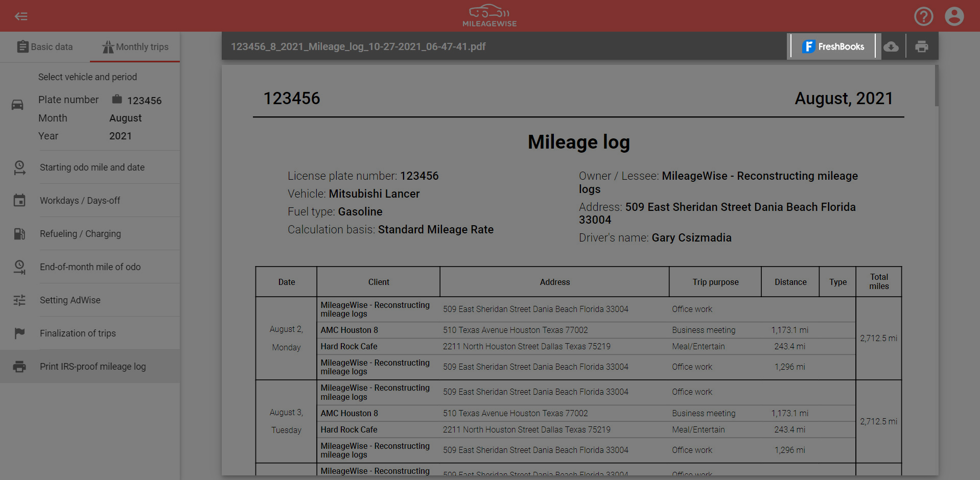
Task: Click the print icon in the PDF toolbar
Action: click(x=922, y=46)
